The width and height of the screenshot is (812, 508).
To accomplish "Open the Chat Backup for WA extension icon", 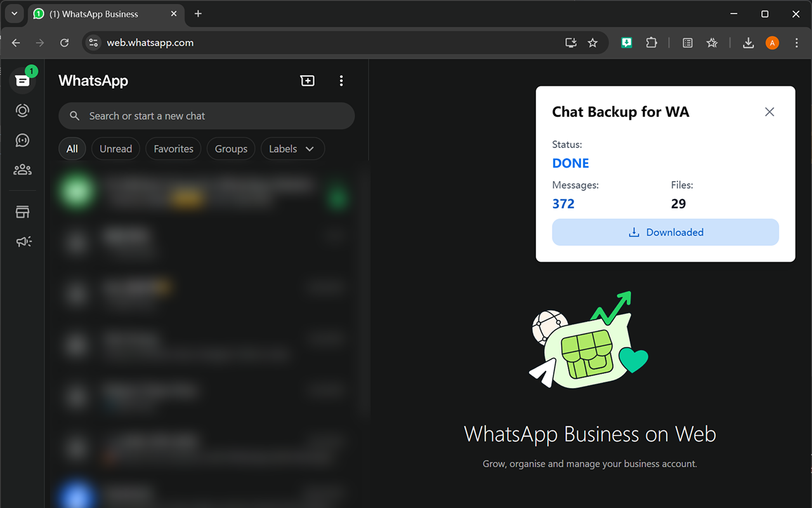I will (626, 43).
